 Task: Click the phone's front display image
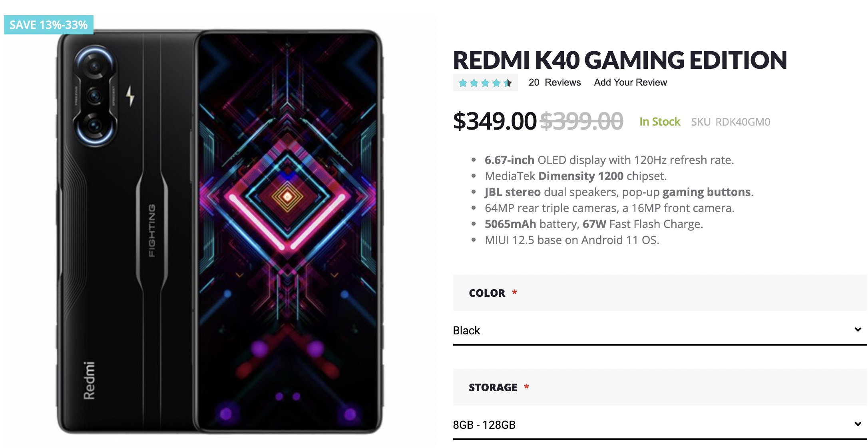pyautogui.click(x=288, y=232)
